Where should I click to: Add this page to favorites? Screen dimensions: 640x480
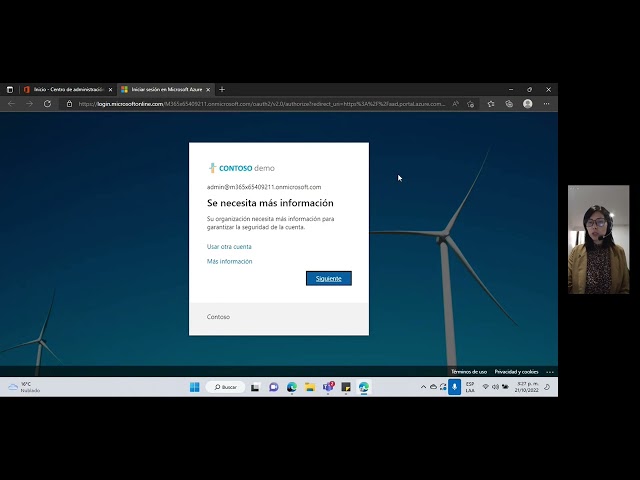tap(471, 104)
